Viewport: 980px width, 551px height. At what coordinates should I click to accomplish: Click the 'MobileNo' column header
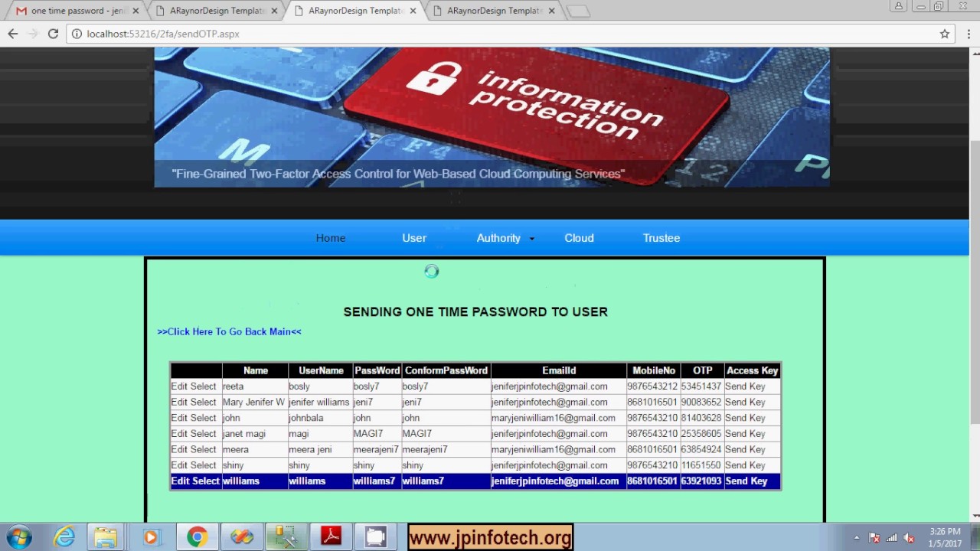(654, 370)
